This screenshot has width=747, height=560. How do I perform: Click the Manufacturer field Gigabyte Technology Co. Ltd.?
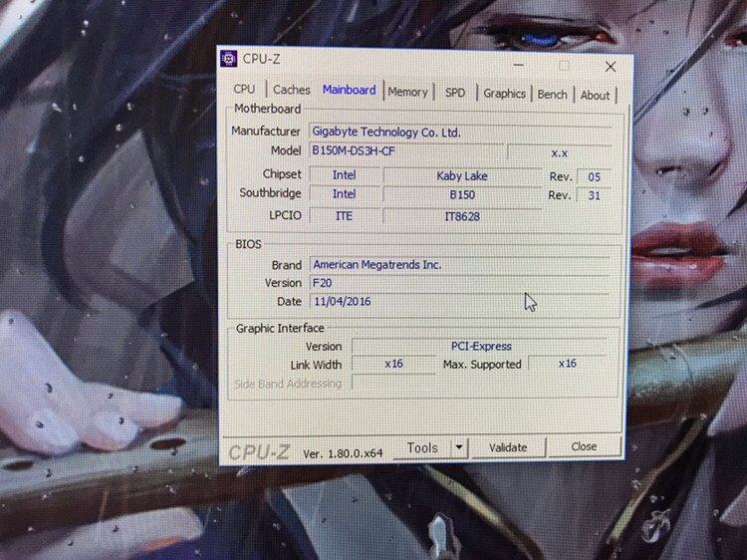point(460,132)
